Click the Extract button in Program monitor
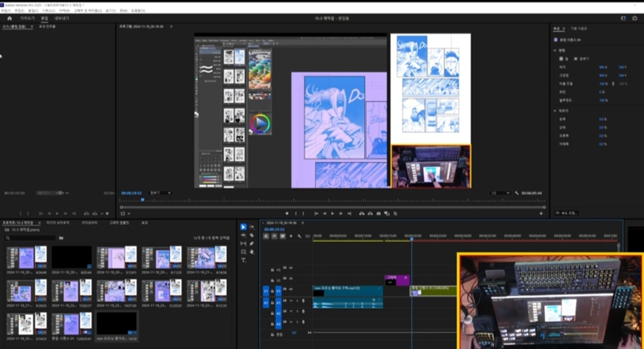The width and height of the screenshot is (644, 349). pyautogui.click(x=370, y=214)
